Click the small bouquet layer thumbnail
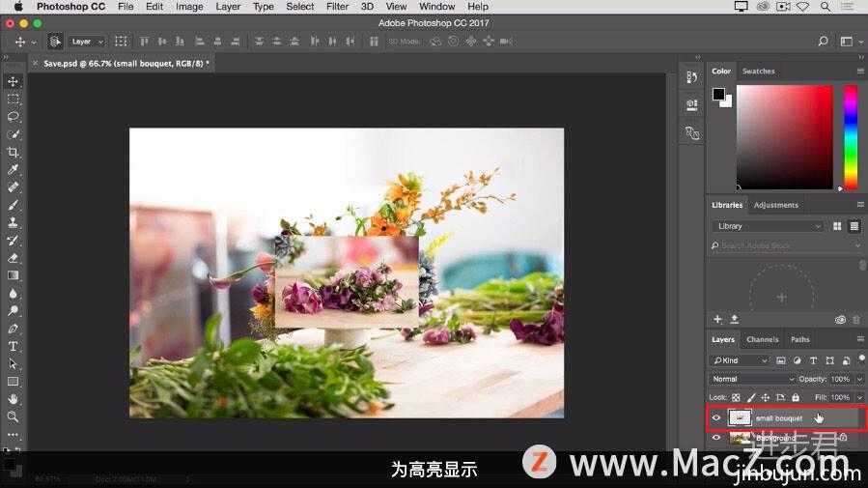Image resolution: width=868 pixels, height=488 pixels. (x=740, y=417)
